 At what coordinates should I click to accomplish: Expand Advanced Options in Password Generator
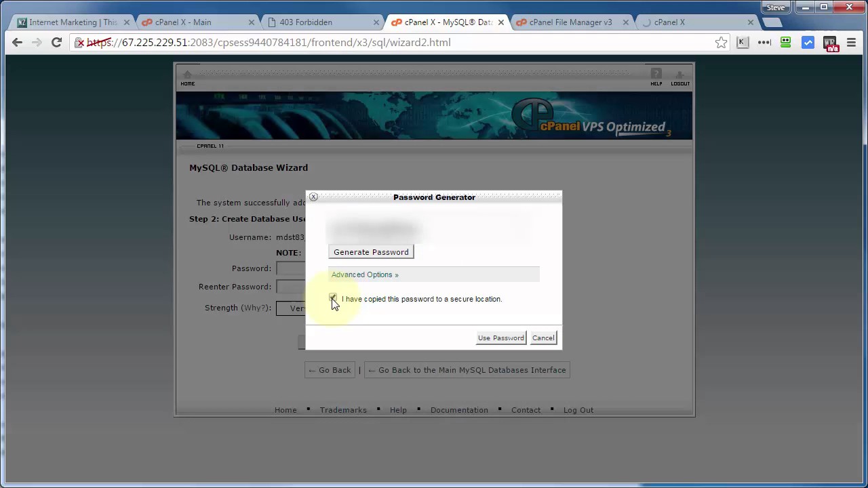365,274
